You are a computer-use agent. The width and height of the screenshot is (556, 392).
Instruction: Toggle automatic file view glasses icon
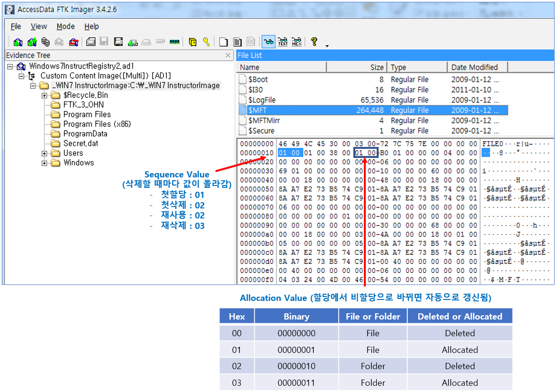click(268, 42)
